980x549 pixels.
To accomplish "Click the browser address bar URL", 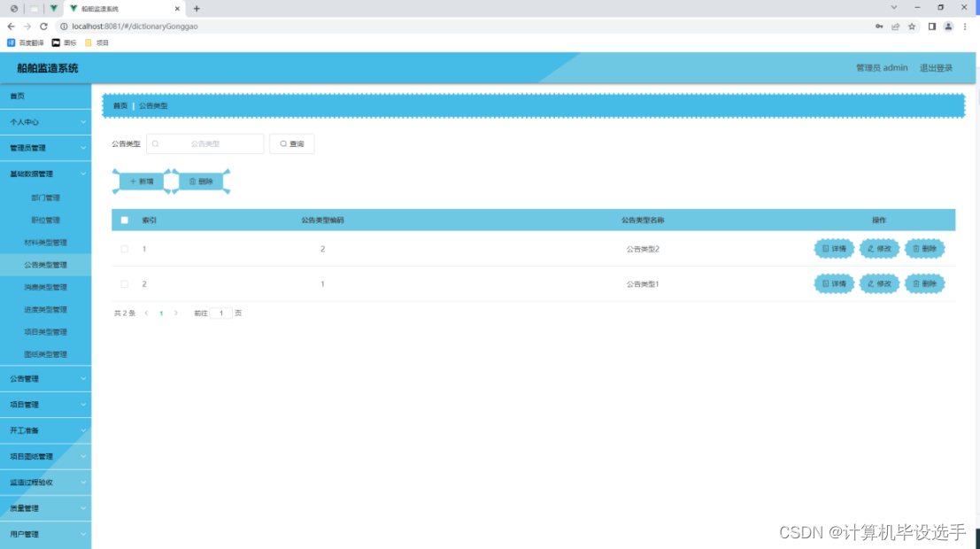I will pos(135,27).
